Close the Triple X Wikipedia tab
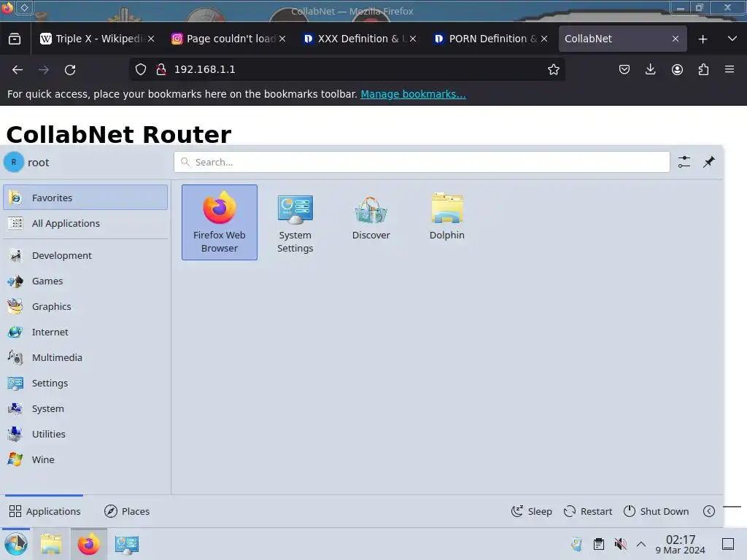 click(151, 39)
